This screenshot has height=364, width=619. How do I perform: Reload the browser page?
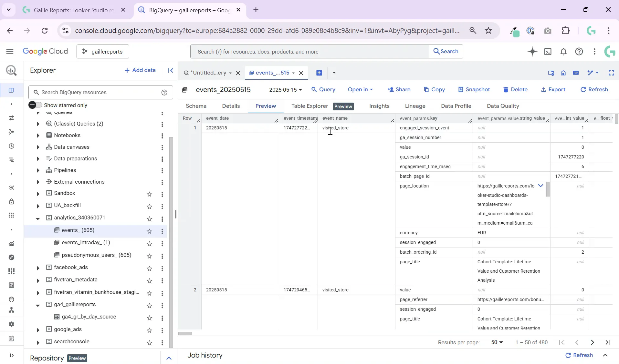click(x=45, y=31)
